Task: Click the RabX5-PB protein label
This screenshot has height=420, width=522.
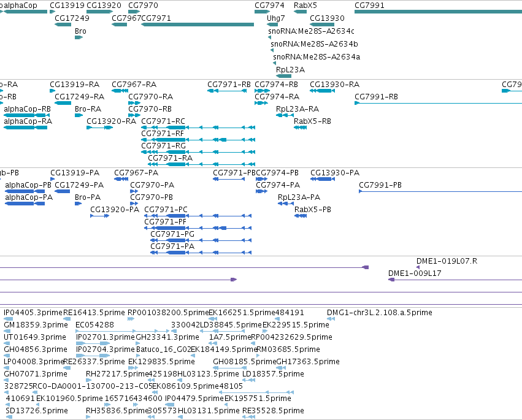Action: (x=313, y=210)
